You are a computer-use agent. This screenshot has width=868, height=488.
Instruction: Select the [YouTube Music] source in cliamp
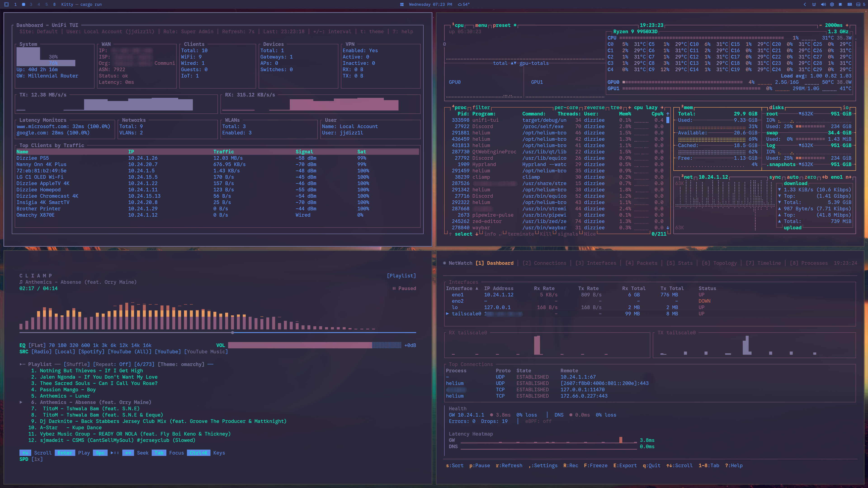tap(206, 351)
